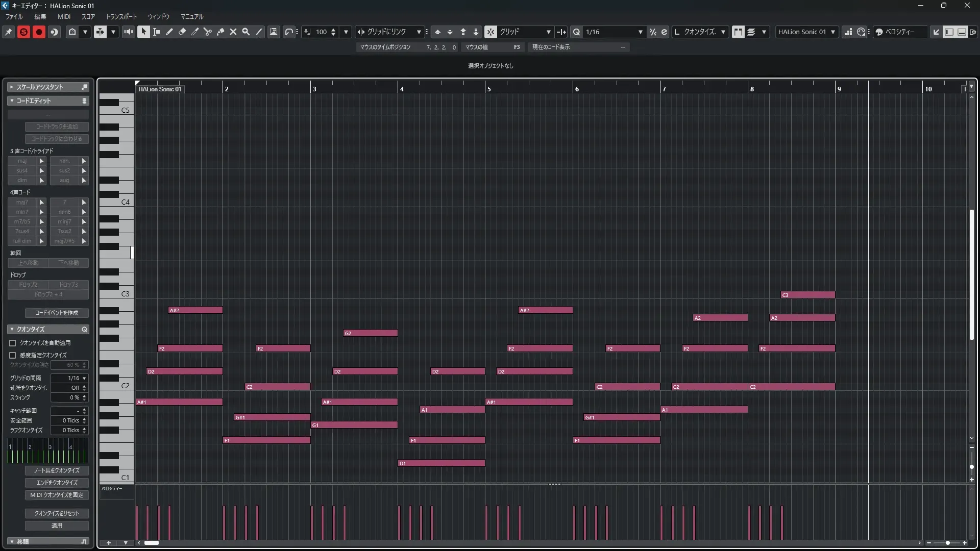Toggle acoustic feedback speaker icon

coord(128,32)
